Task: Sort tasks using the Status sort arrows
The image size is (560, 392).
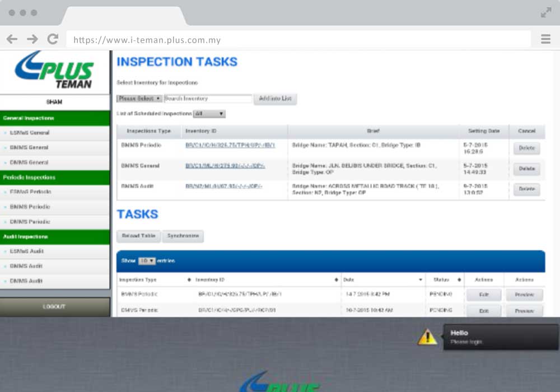Action: (459, 280)
